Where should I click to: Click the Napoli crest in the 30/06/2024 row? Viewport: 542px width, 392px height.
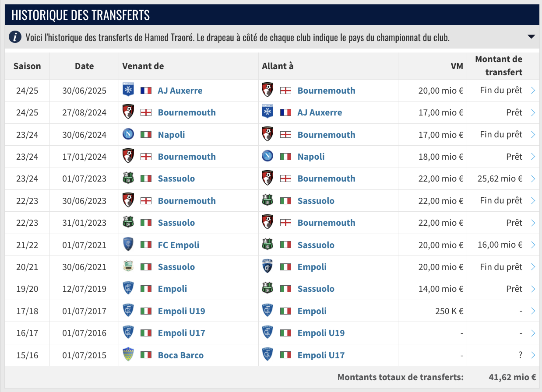pyautogui.click(x=128, y=135)
